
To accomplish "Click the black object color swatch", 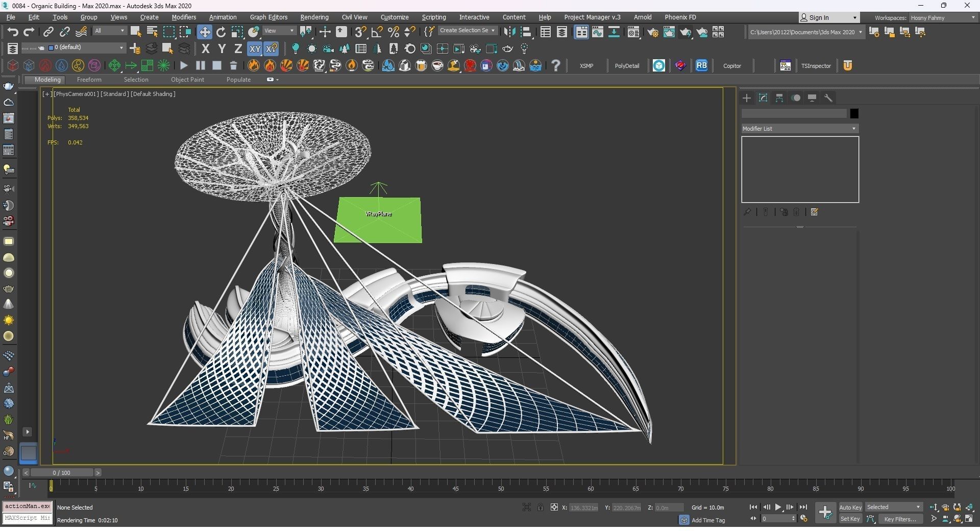I will 854,113.
